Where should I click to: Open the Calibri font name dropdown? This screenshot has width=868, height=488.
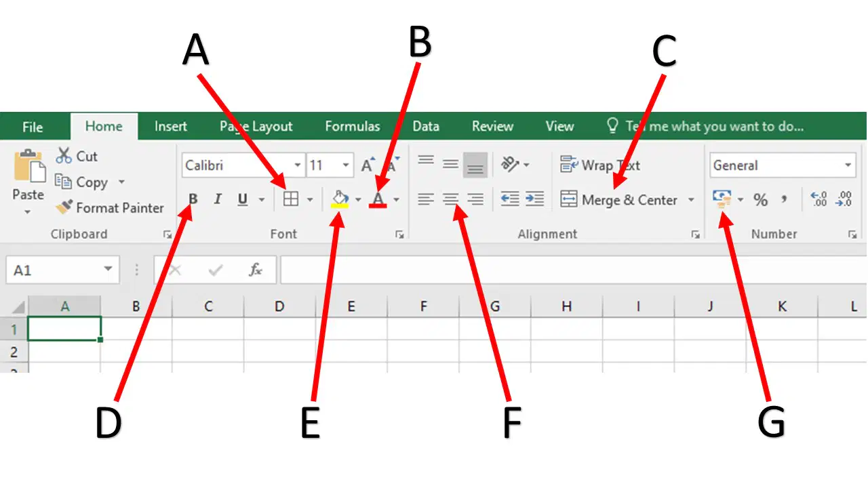[x=297, y=165]
